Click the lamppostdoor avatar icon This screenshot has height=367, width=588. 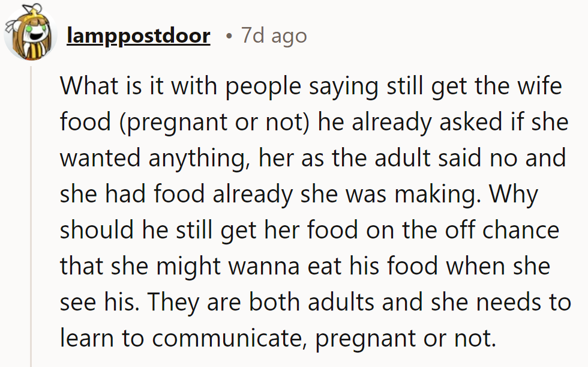coord(30,33)
